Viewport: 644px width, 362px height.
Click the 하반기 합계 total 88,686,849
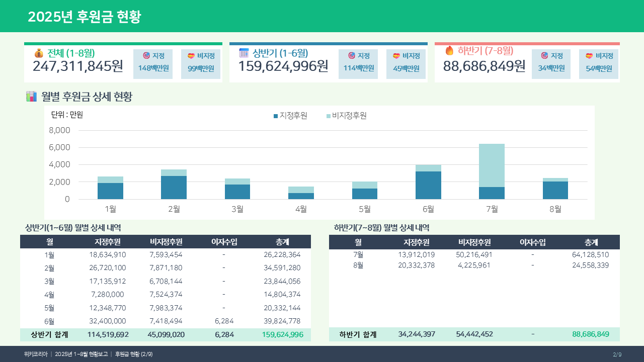(590, 334)
